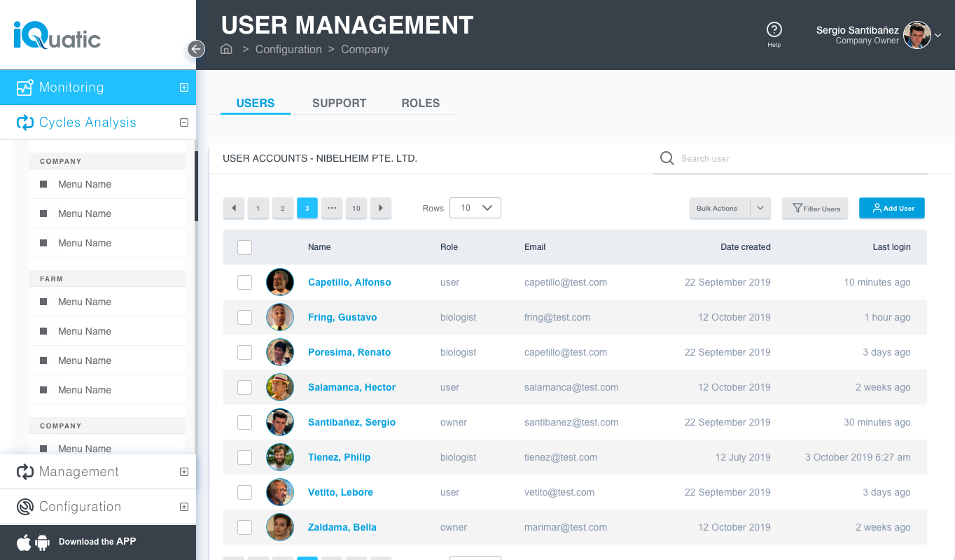Check the select-all checkbox in table header
The width and height of the screenshot is (955, 560).
244,247
